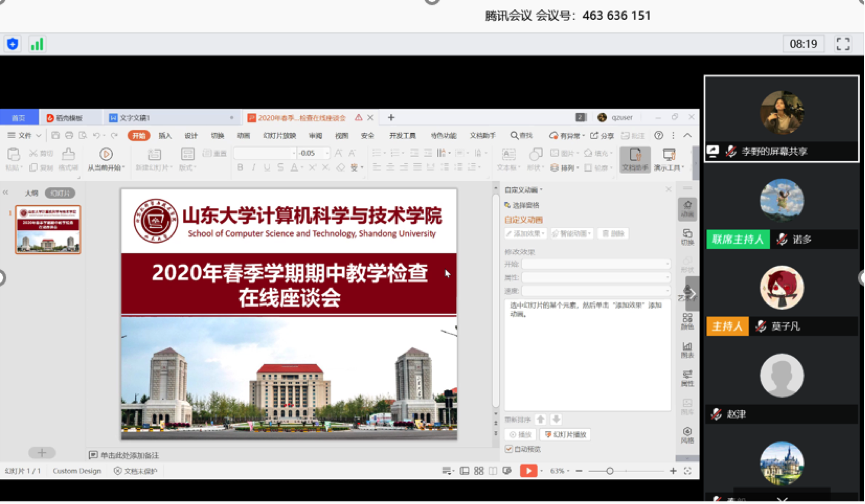The width and height of the screenshot is (865, 504).
Task: Open the 文档助手 tool in ribbon
Action: point(635,158)
